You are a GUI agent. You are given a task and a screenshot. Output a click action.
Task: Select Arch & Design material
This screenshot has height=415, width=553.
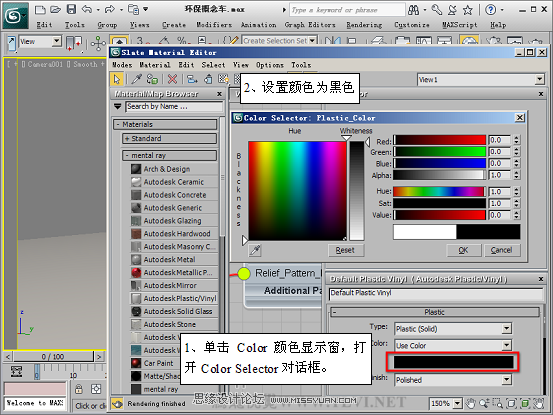(x=175, y=169)
